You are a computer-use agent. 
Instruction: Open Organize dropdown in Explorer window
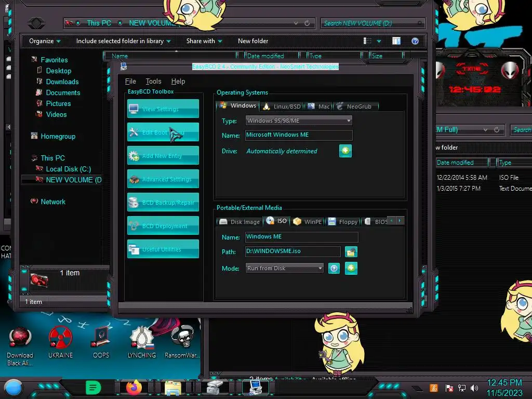(45, 41)
